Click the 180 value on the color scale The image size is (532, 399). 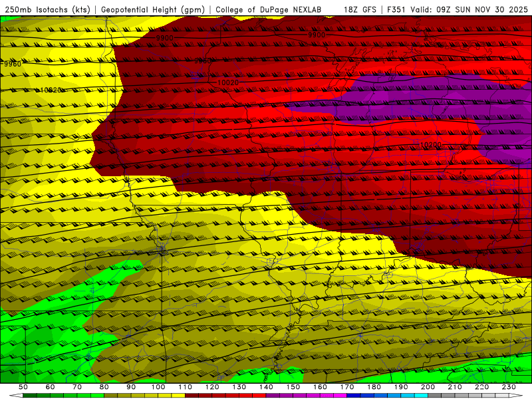374,387
